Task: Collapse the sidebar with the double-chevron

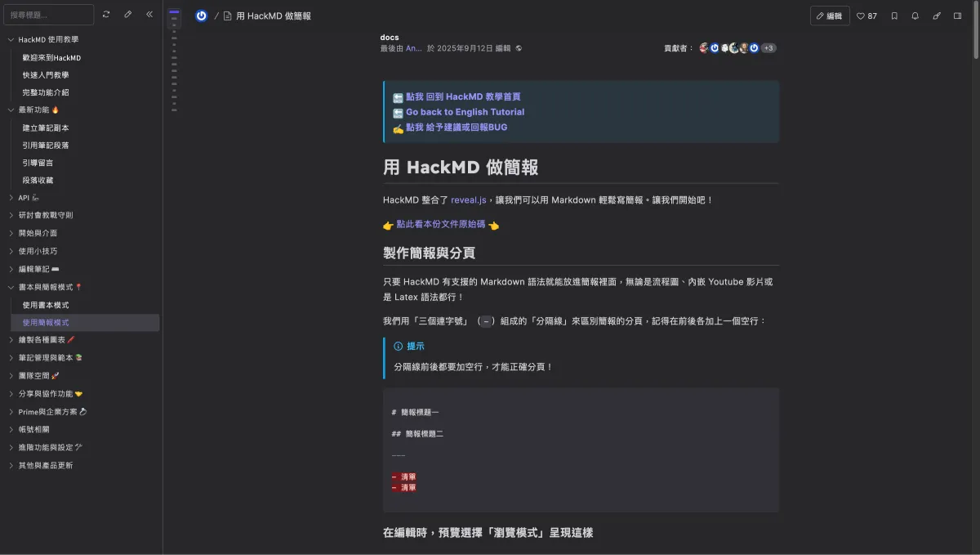Action: pyautogui.click(x=148, y=14)
